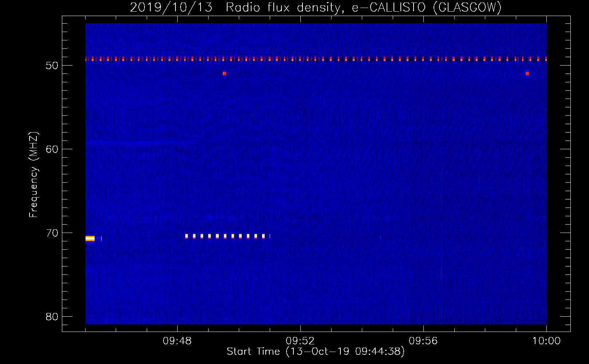Click the '50' frequency tick label
The height and width of the screenshot is (364, 589).
[x=52, y=66]
